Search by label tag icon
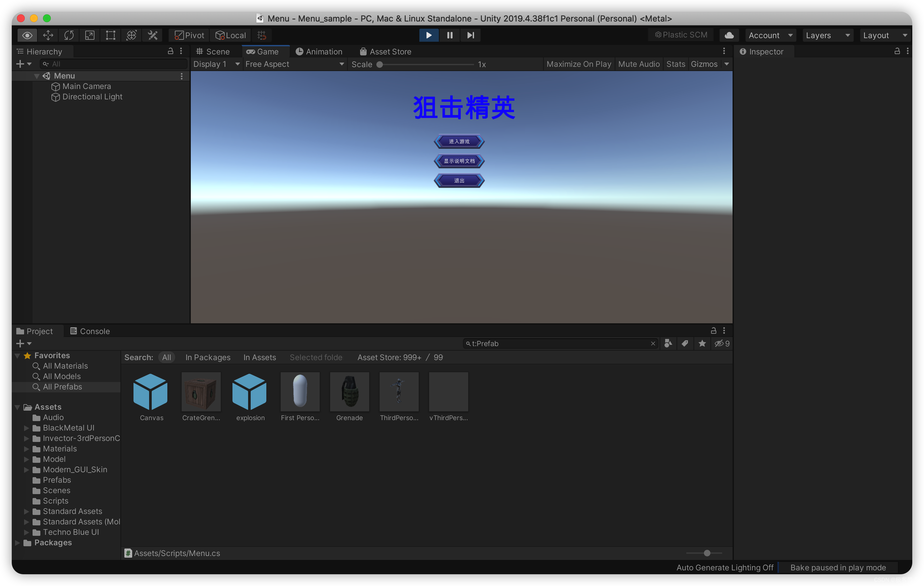The width and height of the screenshot is (924, 586). (x=685, y=343)
